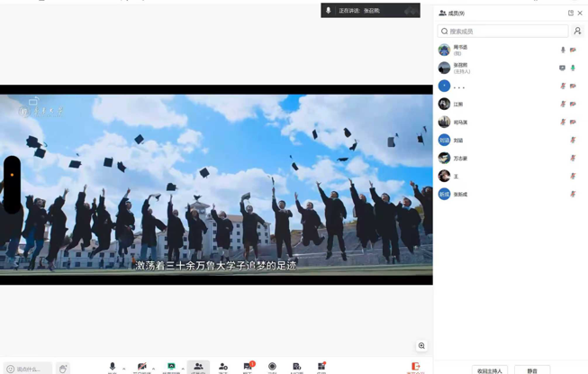This screenshot has width=588, height=374.
Task: Click the 搜索成员 search field
Action: [502, 32]
